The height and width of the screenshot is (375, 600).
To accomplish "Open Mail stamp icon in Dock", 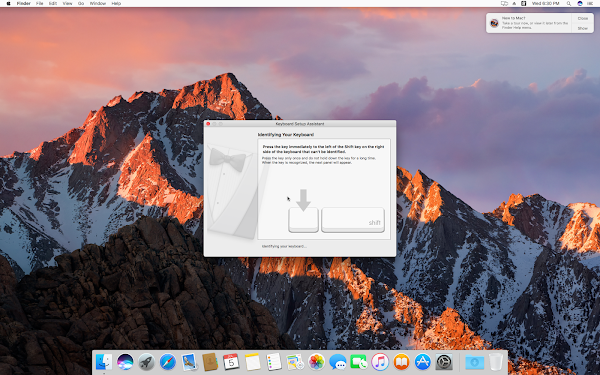I will (x=189, y=362).
